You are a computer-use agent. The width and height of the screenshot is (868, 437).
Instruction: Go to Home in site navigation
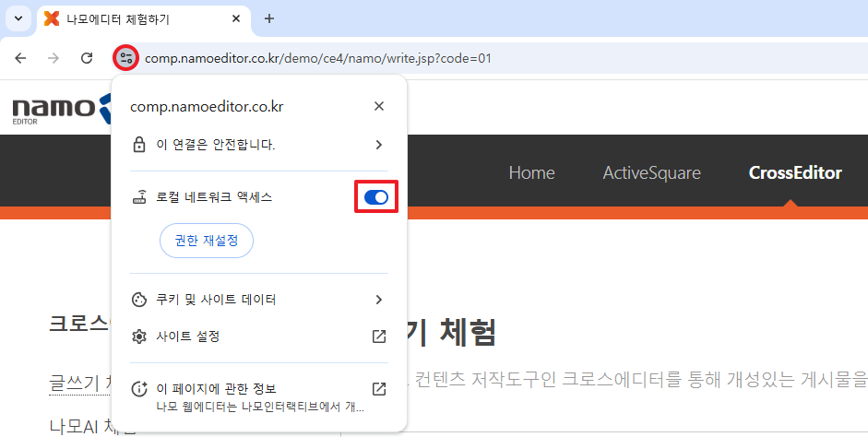(x=531, y=173)
